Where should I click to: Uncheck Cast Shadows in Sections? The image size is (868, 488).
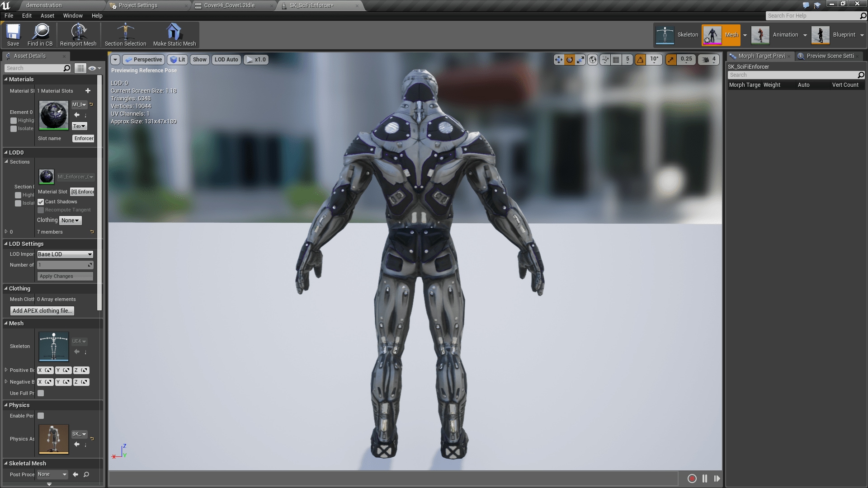point(41,202)
